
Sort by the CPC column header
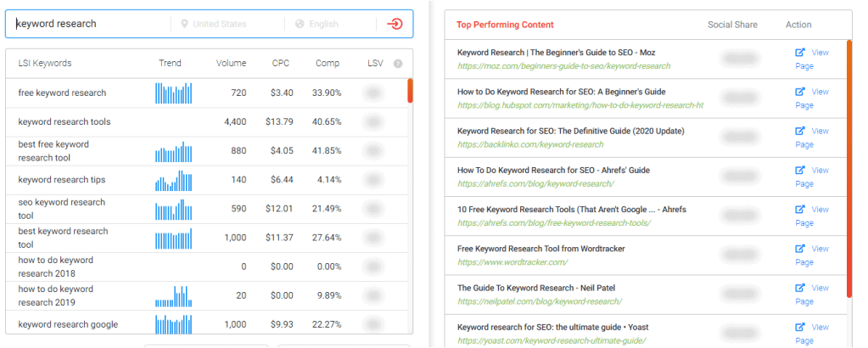coord(281,64)
